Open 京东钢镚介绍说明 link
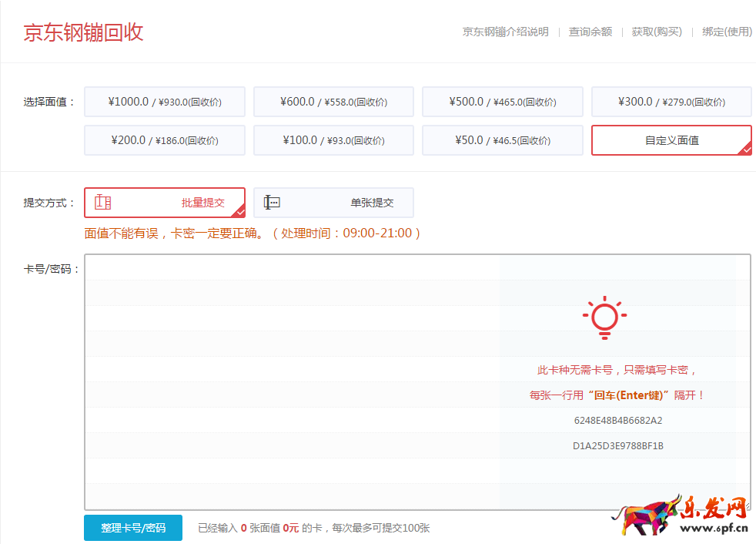This screenshot has width=756, height=544. (505, 32)
